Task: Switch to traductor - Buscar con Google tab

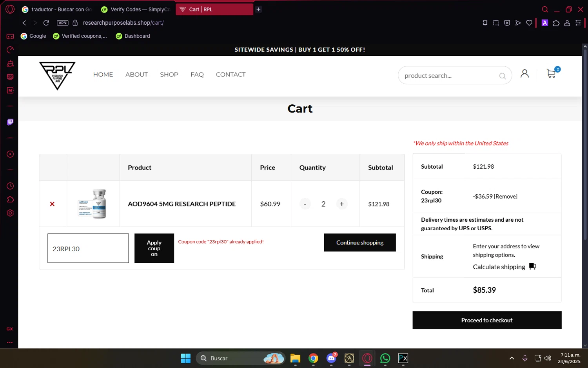Action: pyautogui.click(x=57, y=9)
